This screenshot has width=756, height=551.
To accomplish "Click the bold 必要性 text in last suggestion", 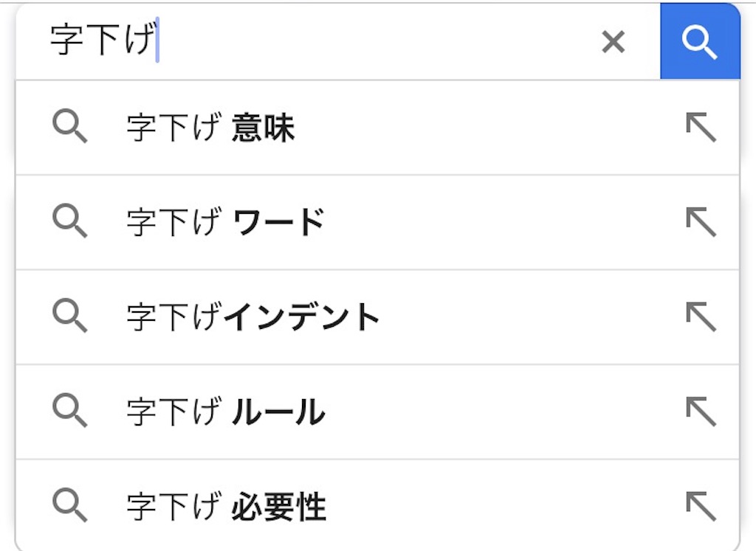I will point(279,507).
